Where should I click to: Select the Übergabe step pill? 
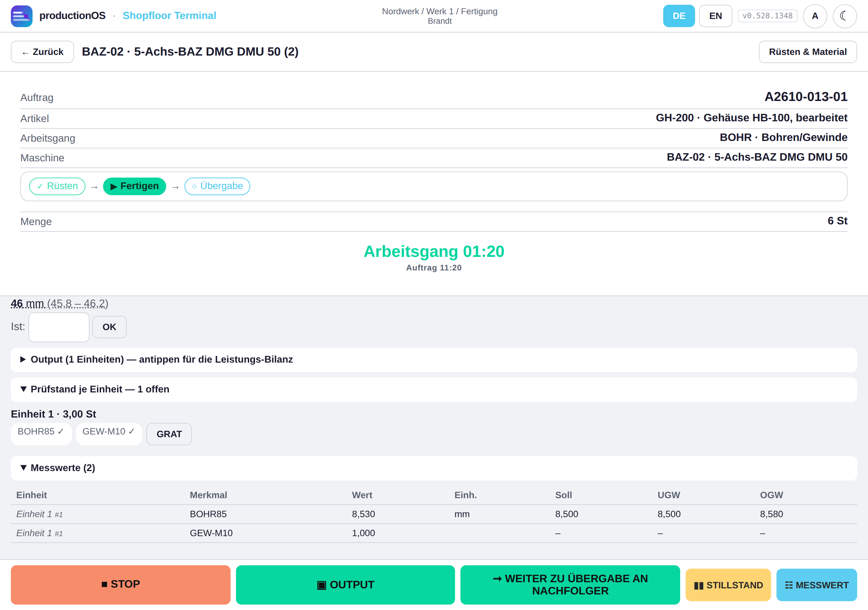click(x=217, y=186)
